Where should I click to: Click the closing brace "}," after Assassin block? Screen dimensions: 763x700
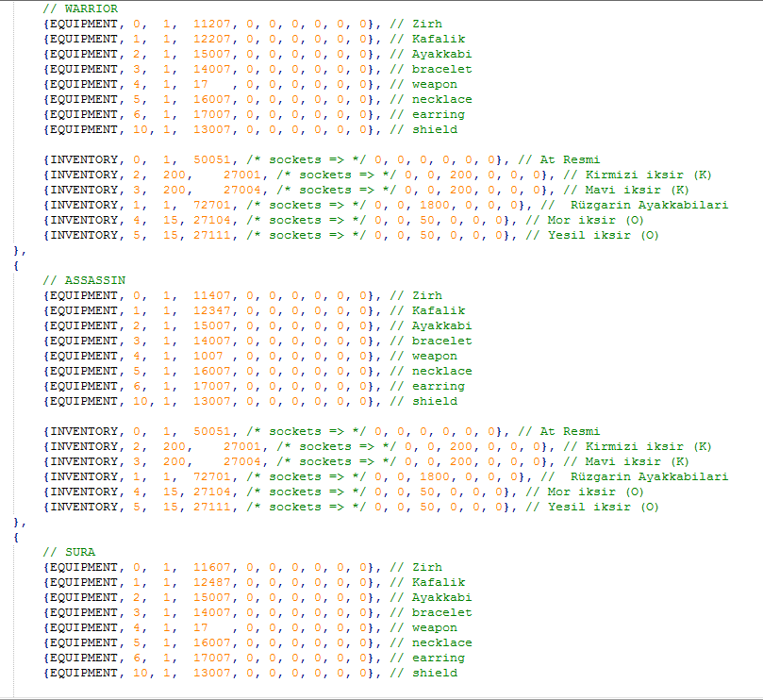coord(20,522)
